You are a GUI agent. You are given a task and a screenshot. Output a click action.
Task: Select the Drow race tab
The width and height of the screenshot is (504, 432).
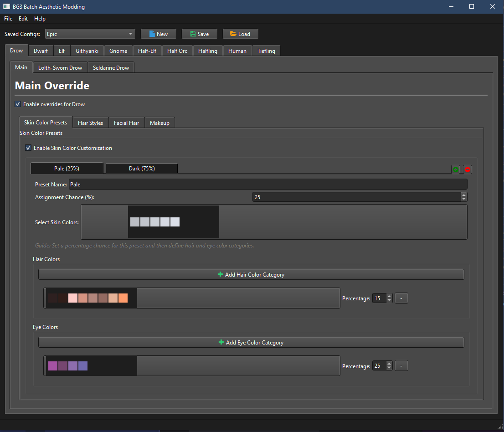[x=16, y=51]
